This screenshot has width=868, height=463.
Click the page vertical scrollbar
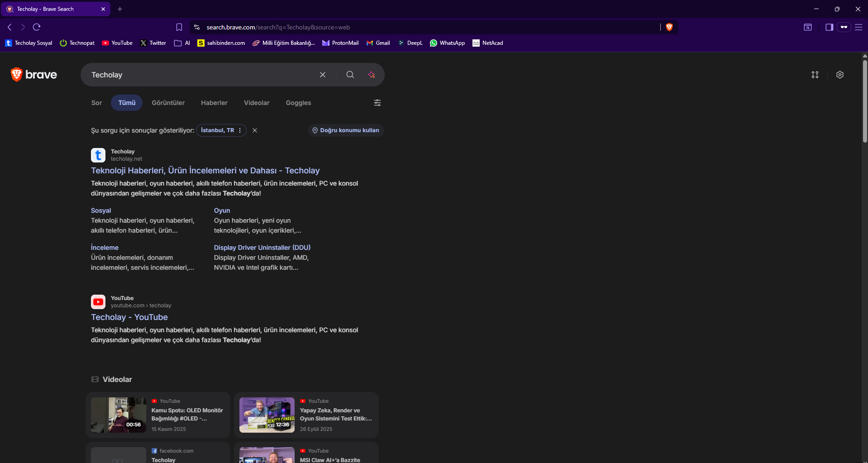[x=865, y=102]
